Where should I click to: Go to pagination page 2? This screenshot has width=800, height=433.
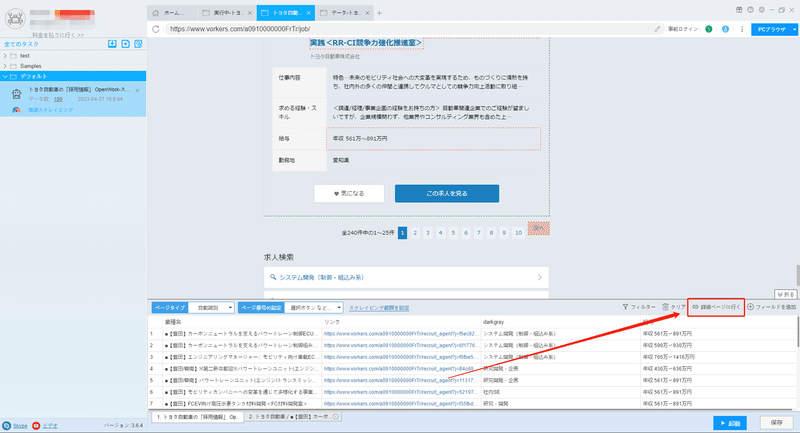tap(415, 233)
